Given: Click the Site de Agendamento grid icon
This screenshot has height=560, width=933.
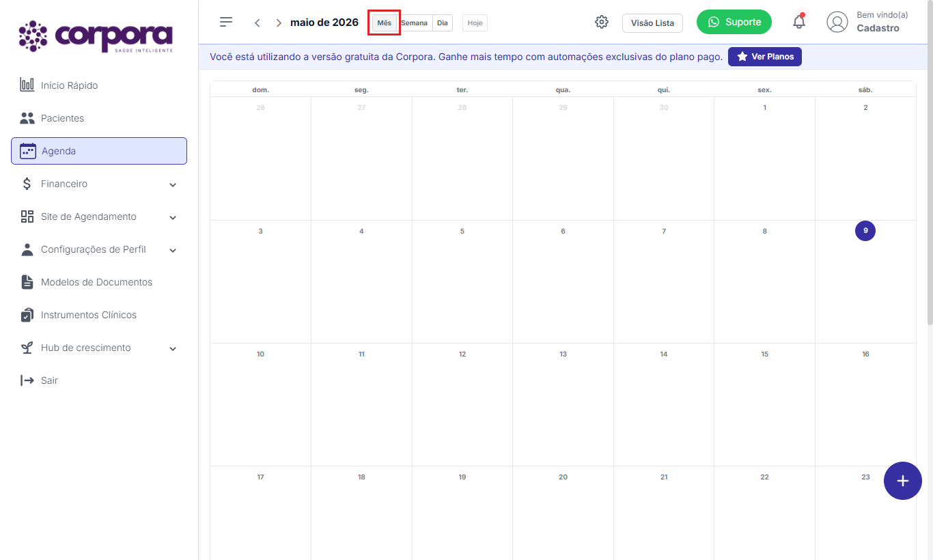Looking at the screenshot, I should click(27, 216).
